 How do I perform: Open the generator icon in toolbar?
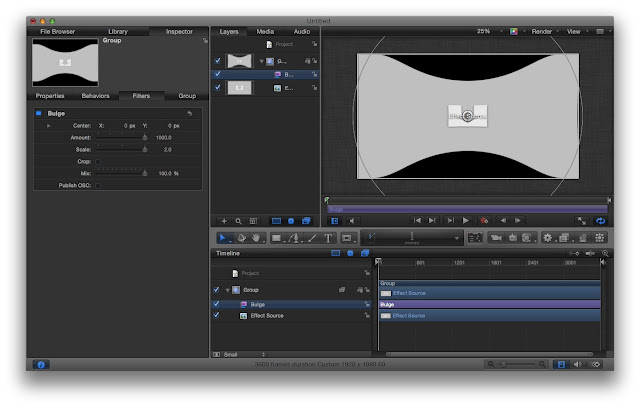[527, 238]
